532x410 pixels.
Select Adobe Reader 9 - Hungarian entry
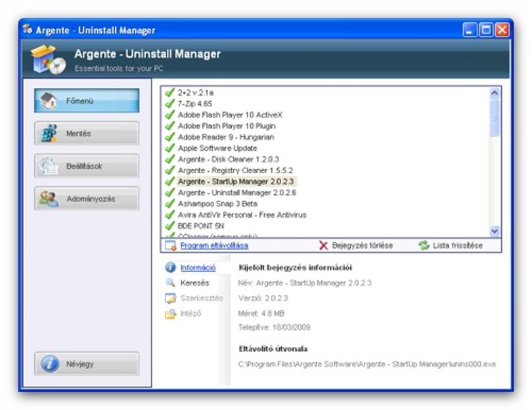[226, 137]
